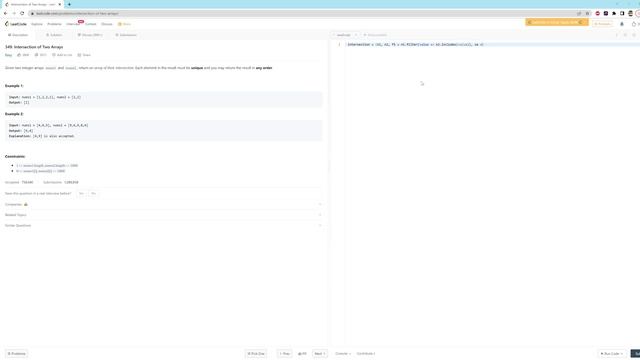640x360 pixels.
Task: Go to the Next problem
Action: pyautogui.click(x=320, y=354)
